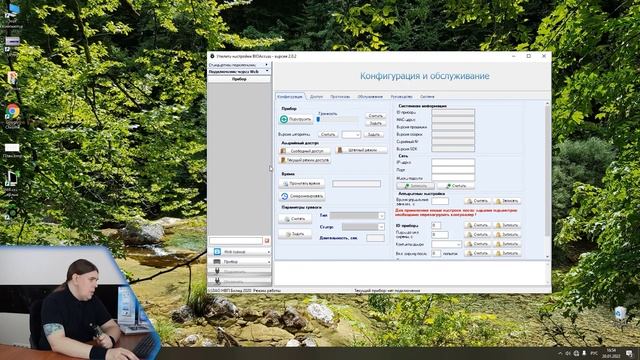Click the Прибор column header in left list

point(239,79)
